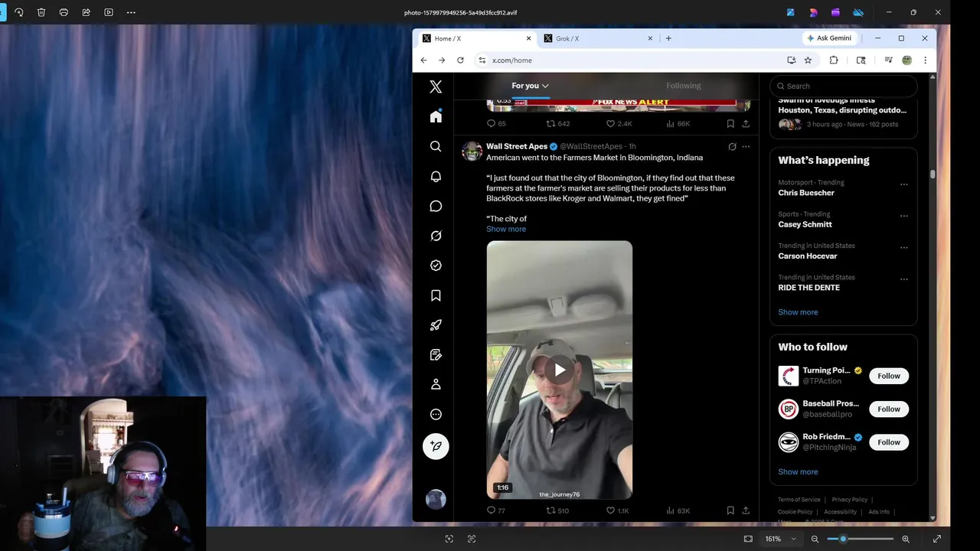The width and height of the screenshot is (980, 551).
Task: Follow @baseballpro account
Action: coord(889,409)
